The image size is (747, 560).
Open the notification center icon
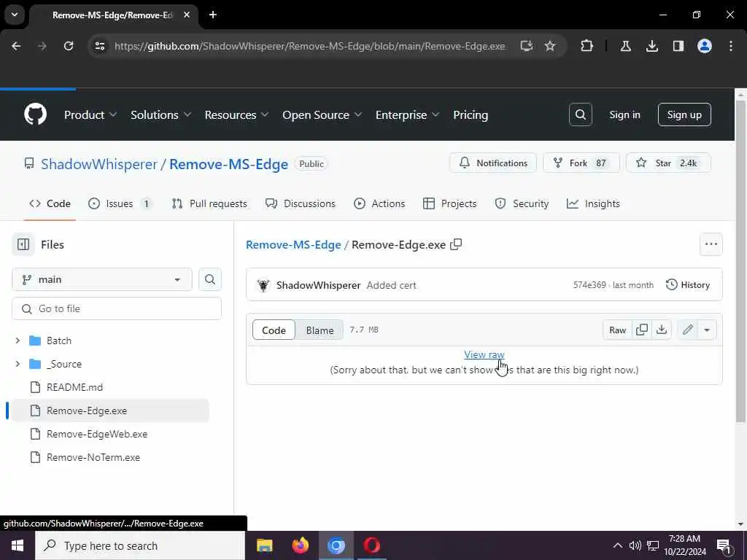pyautogui.click(x=724, y=546)
